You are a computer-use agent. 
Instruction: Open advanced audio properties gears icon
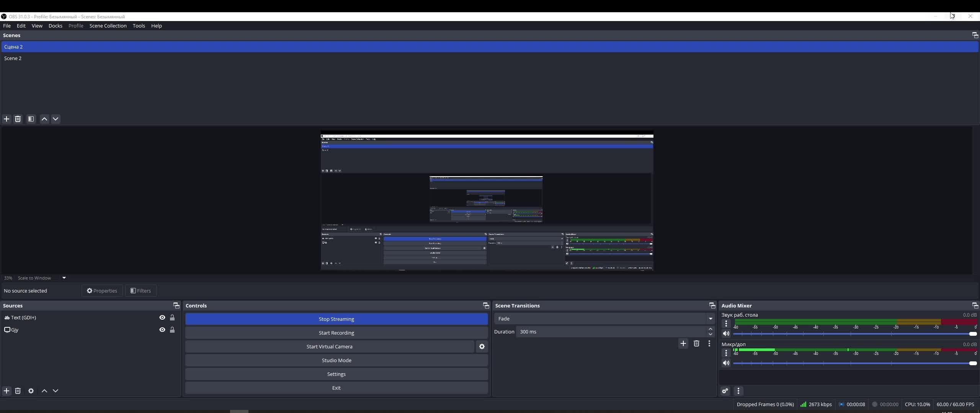[725, 391]
